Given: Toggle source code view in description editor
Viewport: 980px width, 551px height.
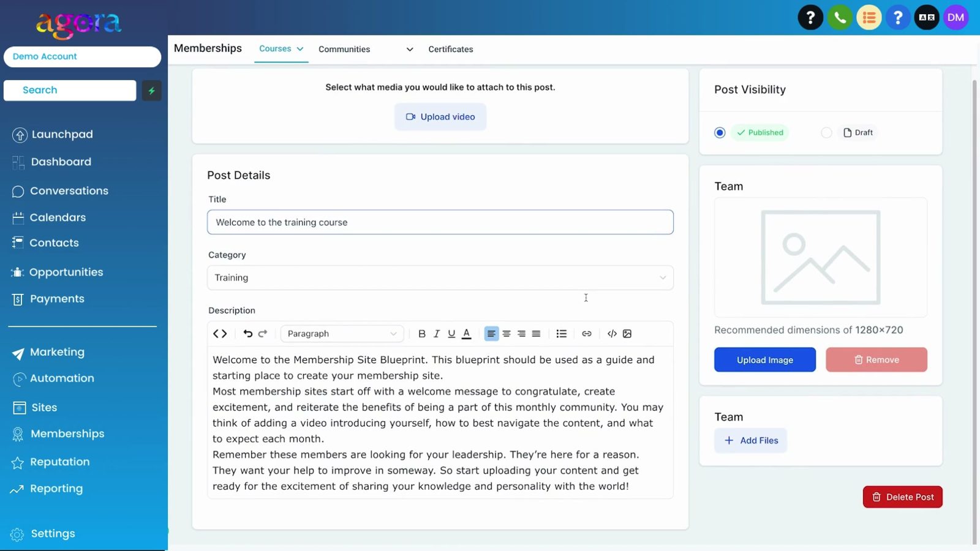Looking at the screenshot, I should pos(220,334).
